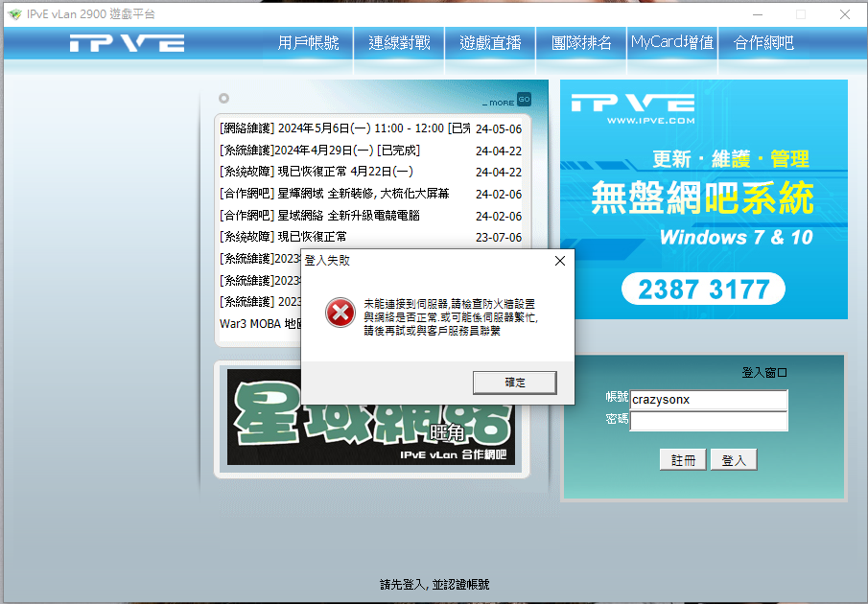Screen dimensions: 868x604
Task: Click the round bullet above news list
Action: pyautogui.click(x=223, y=98)
